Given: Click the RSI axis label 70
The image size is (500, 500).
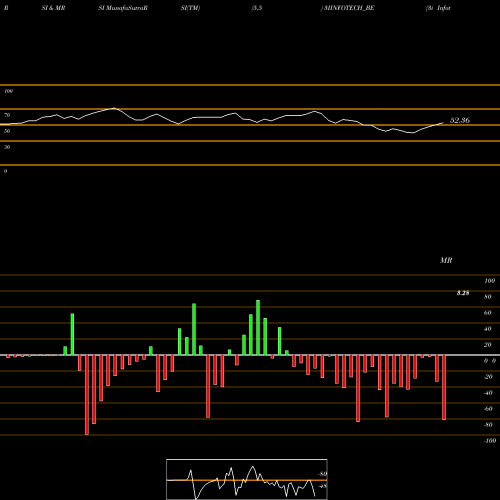Looking at the screenshot, I should pos(7,115).
